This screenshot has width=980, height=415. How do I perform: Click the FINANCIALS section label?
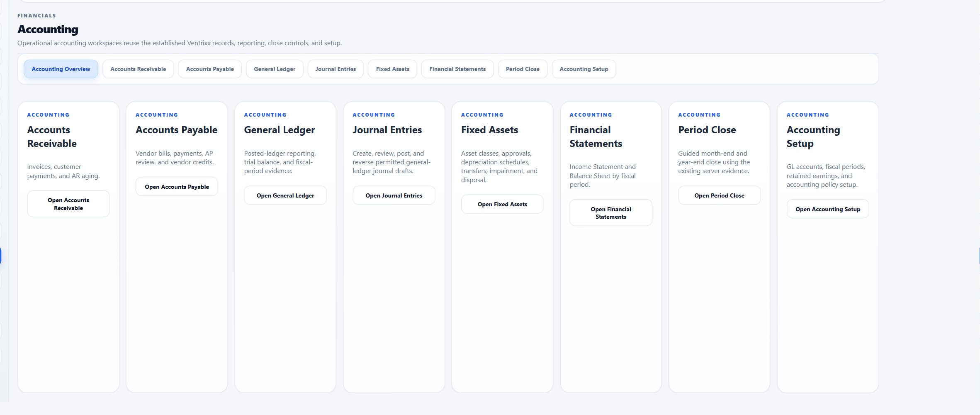tap(36, 16)
